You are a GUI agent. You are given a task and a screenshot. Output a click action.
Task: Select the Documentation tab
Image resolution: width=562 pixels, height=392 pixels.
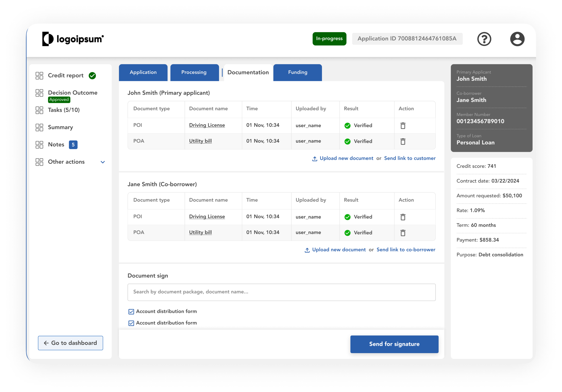click(x=248, y=73)
